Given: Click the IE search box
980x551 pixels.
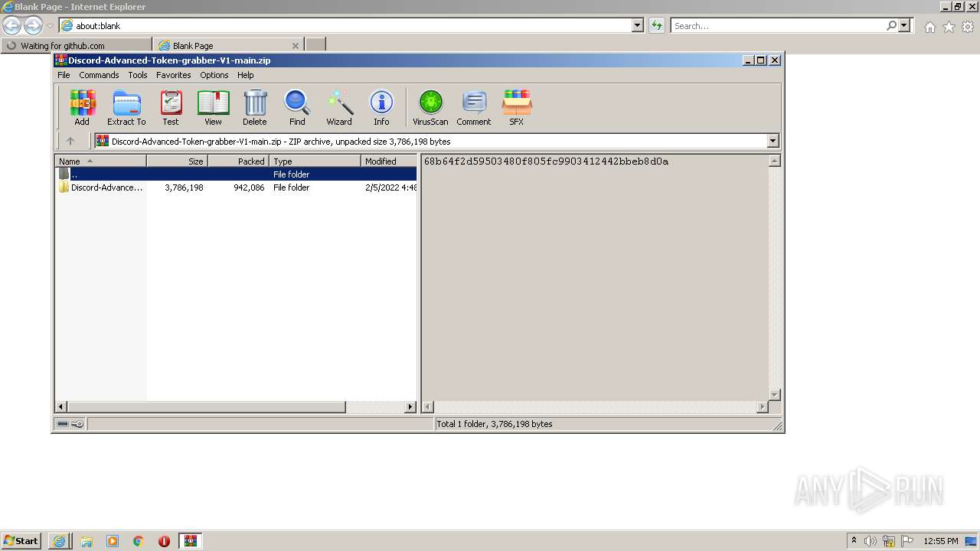Looking at the screenshot, I should [x=778, y=25].
